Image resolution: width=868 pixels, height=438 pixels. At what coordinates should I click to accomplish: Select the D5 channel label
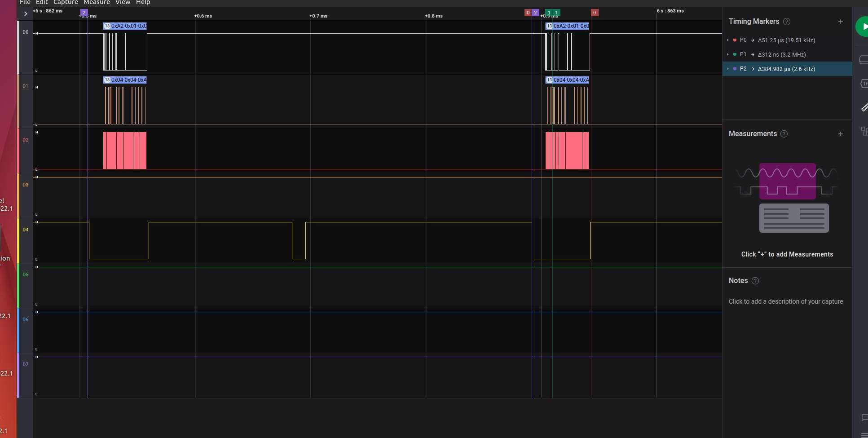pyautogui.click(x=26, y=274)
